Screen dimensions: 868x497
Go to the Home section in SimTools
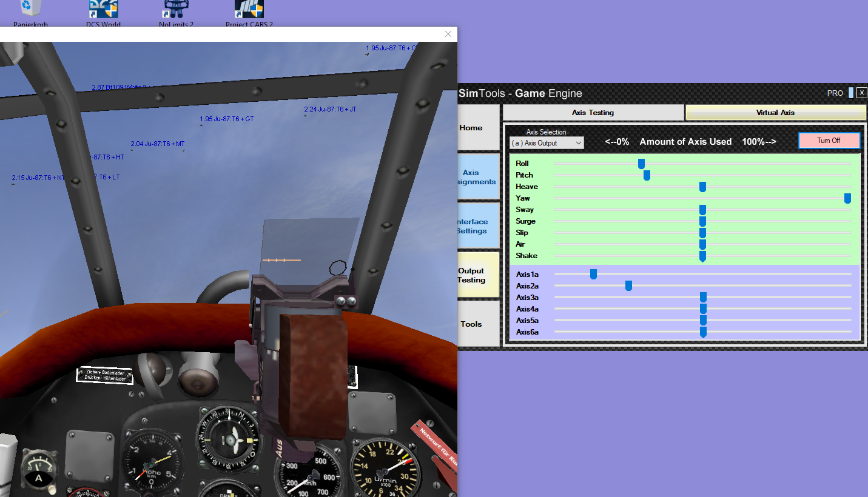click(x=479, y=128)
